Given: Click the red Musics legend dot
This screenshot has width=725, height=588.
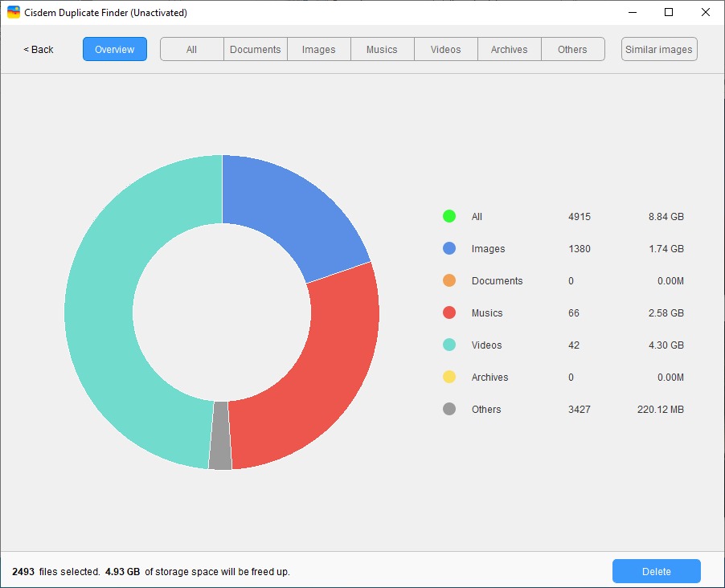Looking at the screenshot, I should [449, 313].
